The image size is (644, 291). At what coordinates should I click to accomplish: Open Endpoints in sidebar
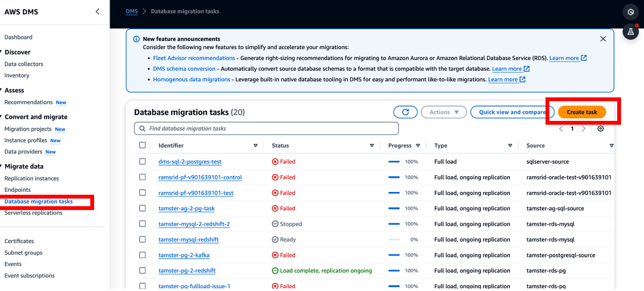tap(18, 190)
